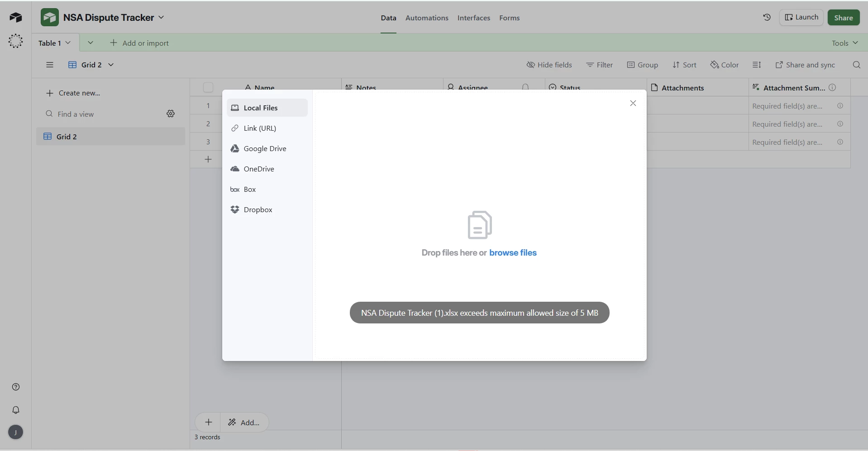Click the Launch button
The width and height of the screenshot is (868, 451).
click(x=801, y=17)
